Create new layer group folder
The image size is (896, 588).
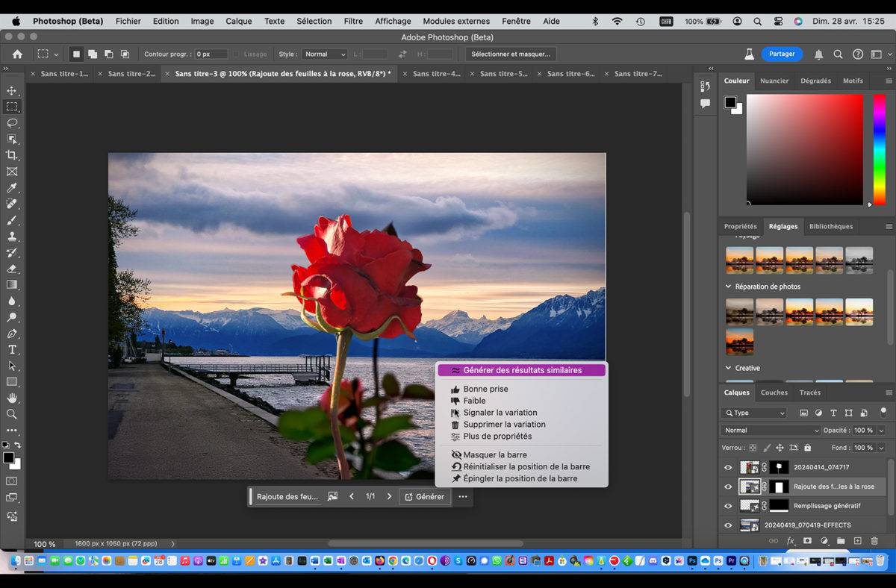841,541
